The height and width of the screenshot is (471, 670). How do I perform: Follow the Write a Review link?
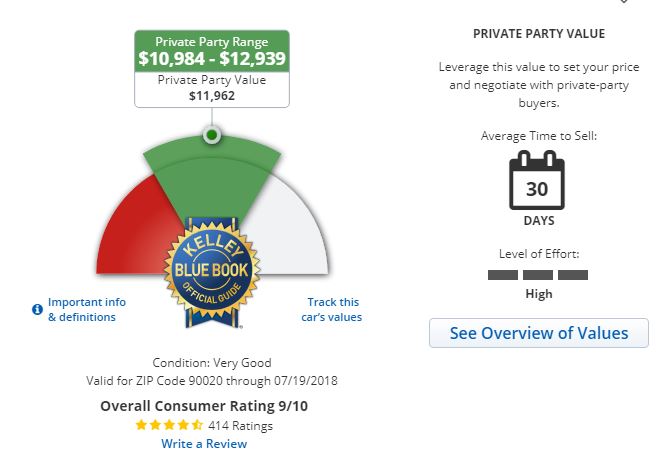click(204, 443)
